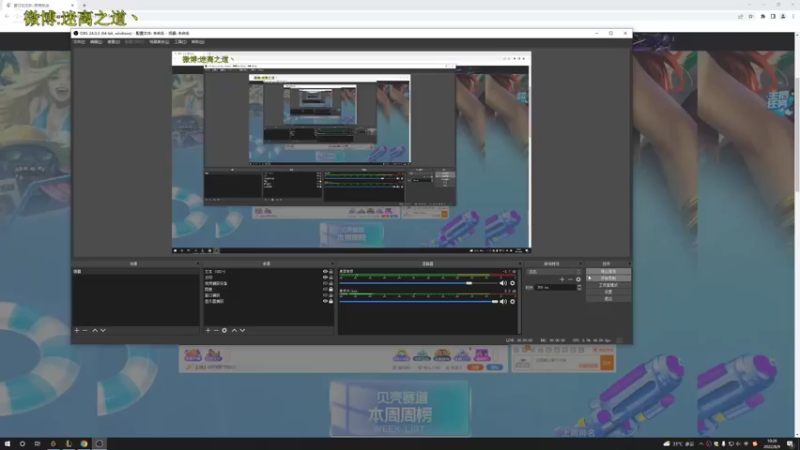Hide the 显示器捕获 source with its eye icon

[325, 301]
